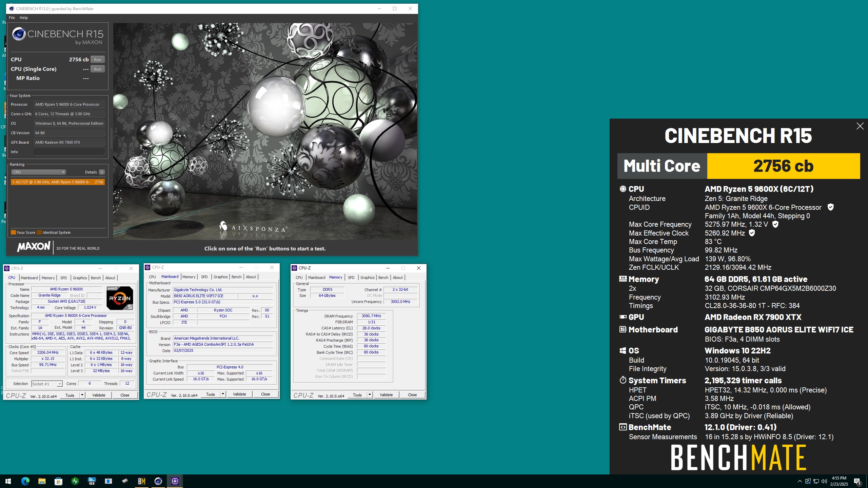
Task: Open the volume control in system tray
Action: [824, 481]
